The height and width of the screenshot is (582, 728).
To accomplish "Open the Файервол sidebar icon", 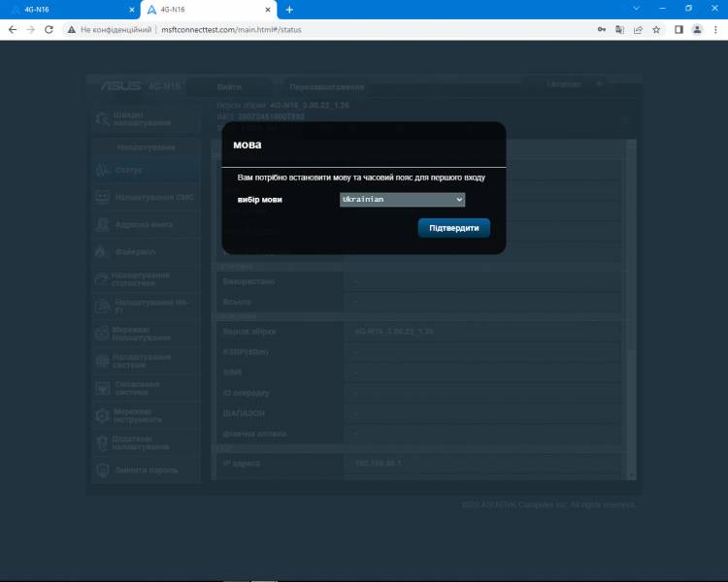I will coord(102,251).
